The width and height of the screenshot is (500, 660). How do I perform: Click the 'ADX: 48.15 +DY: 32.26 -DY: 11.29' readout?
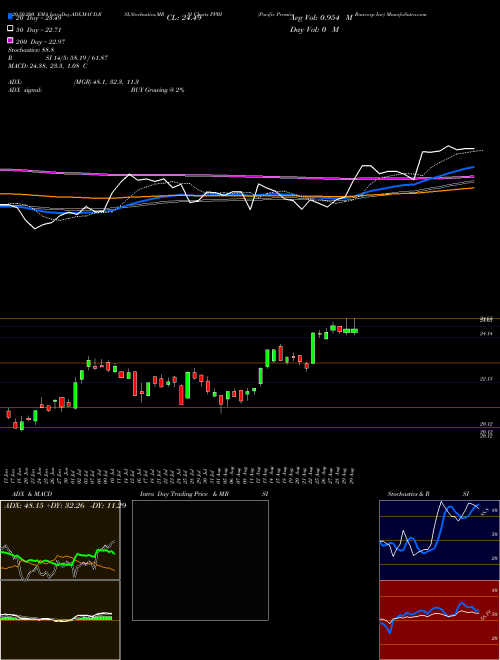pos(65,505)
